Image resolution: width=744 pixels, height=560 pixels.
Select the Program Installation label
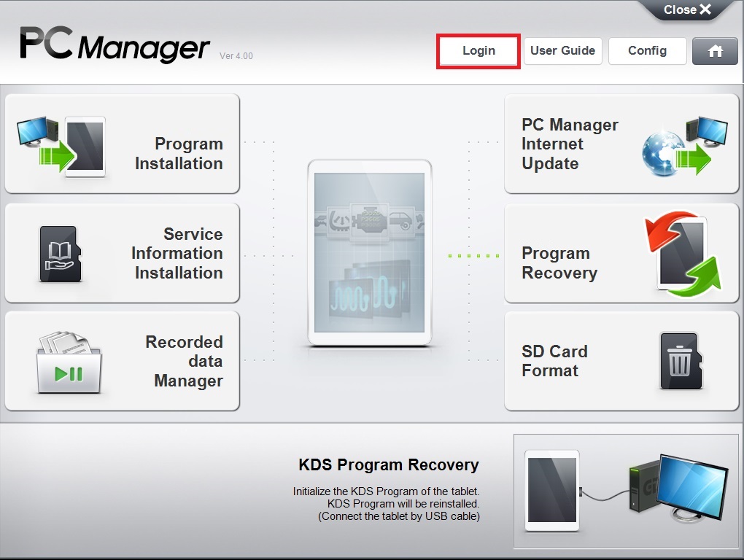[x=179, y=154]
